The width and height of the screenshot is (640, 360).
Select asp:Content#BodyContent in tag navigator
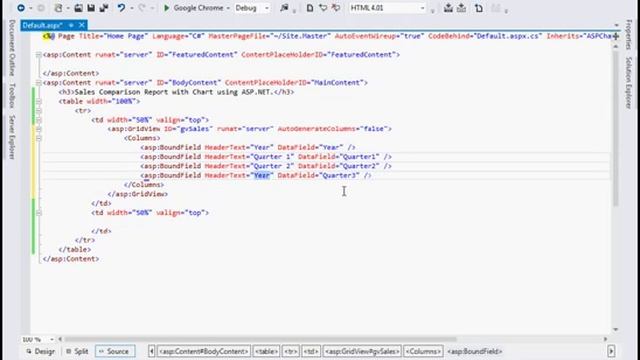(203, 351)
